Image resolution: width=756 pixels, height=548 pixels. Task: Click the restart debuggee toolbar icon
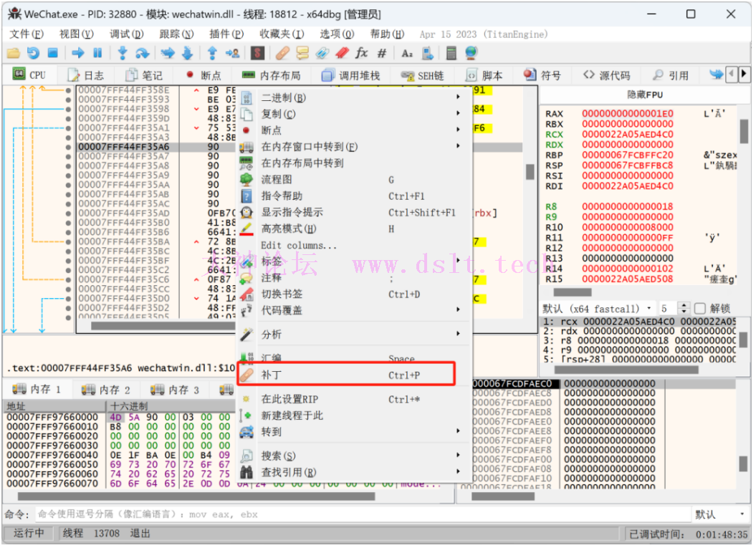click(33, 53)
